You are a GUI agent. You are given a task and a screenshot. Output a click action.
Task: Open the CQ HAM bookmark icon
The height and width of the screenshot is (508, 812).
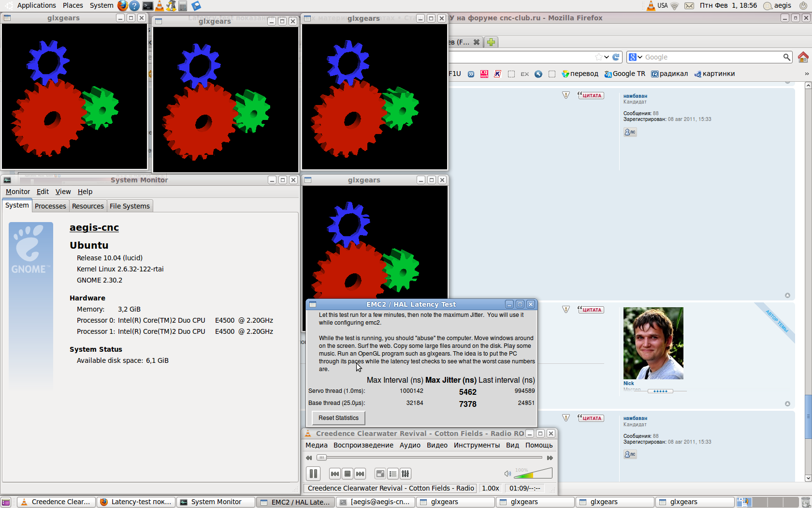pos(484,74)
